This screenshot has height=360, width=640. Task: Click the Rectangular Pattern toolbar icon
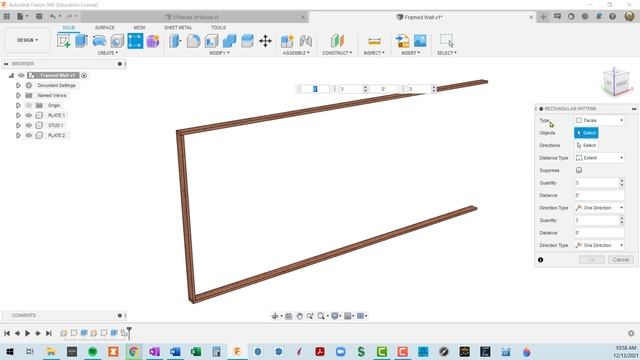point(135,41)
